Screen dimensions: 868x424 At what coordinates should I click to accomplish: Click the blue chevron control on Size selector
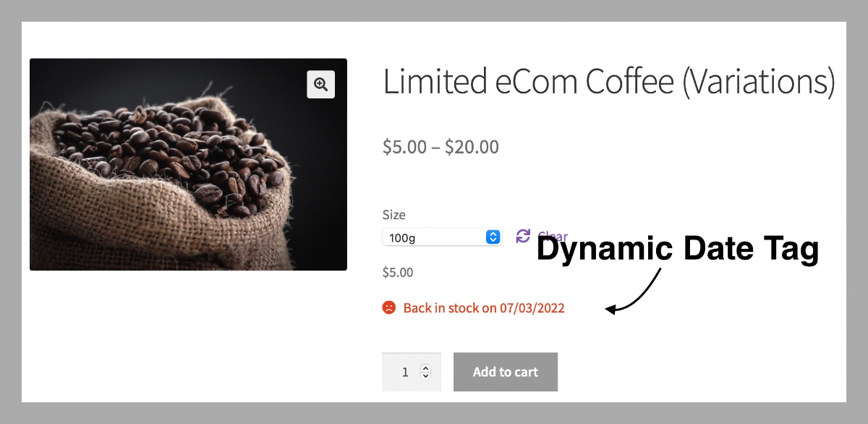click(x=493, y=237)
